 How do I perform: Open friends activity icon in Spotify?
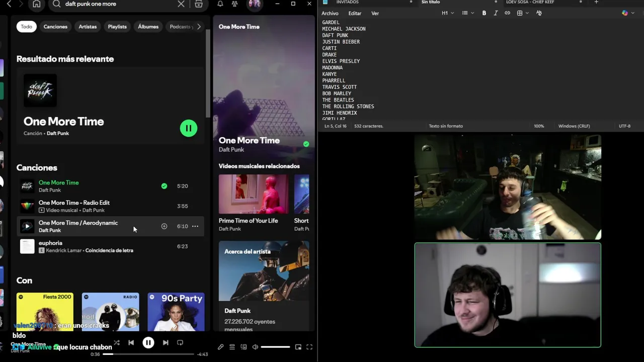234,4
